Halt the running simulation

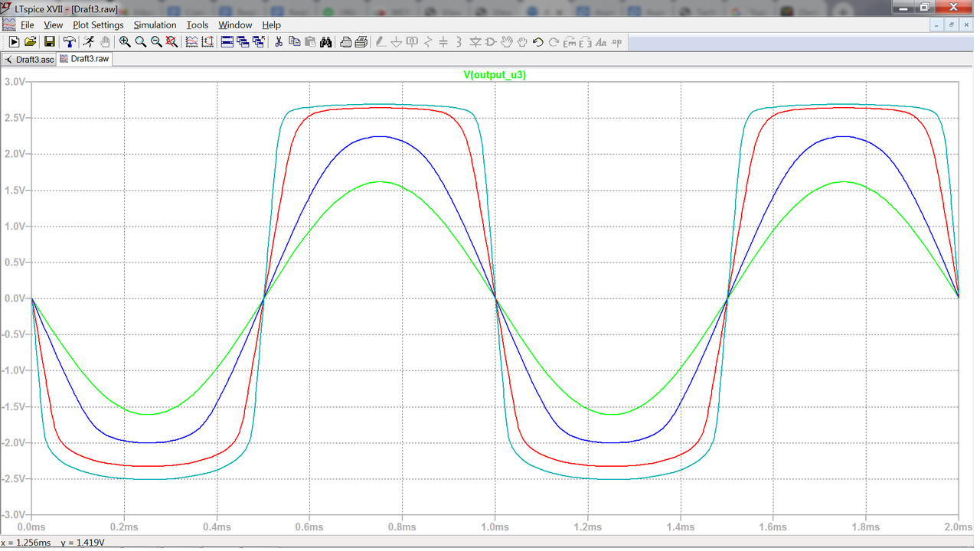(x=106, y=41)
